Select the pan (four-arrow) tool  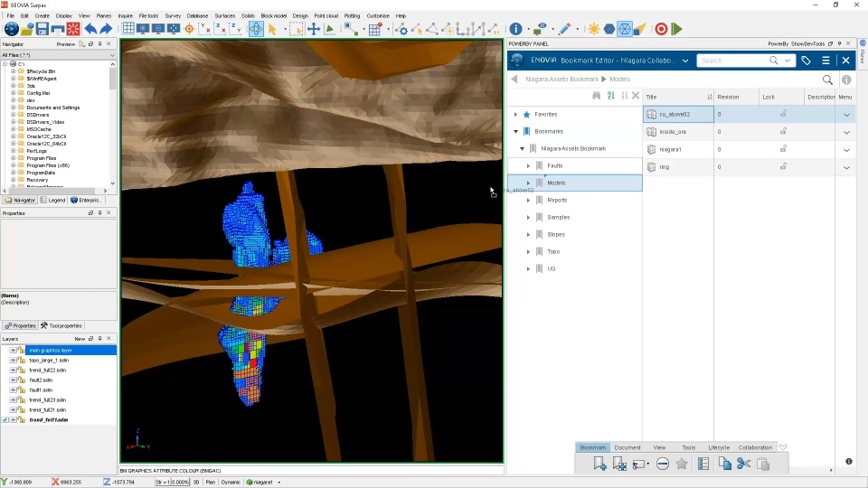click(x=314, y=29)
